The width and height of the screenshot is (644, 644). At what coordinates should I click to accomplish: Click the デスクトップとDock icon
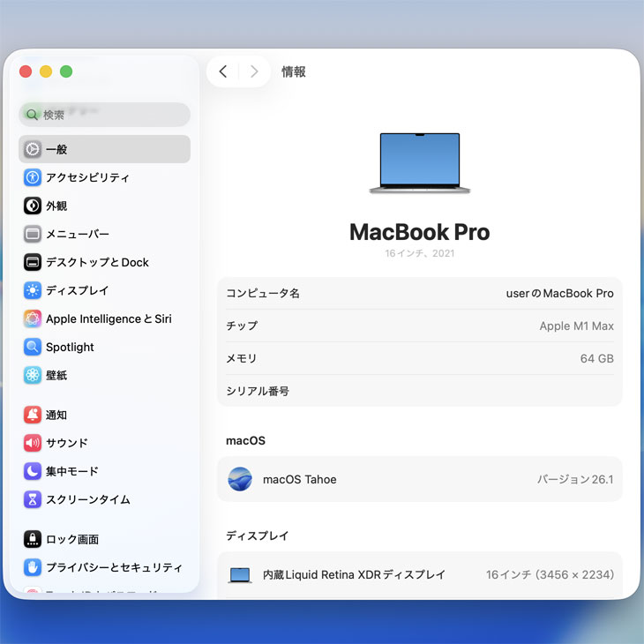(x=33, y=262)
